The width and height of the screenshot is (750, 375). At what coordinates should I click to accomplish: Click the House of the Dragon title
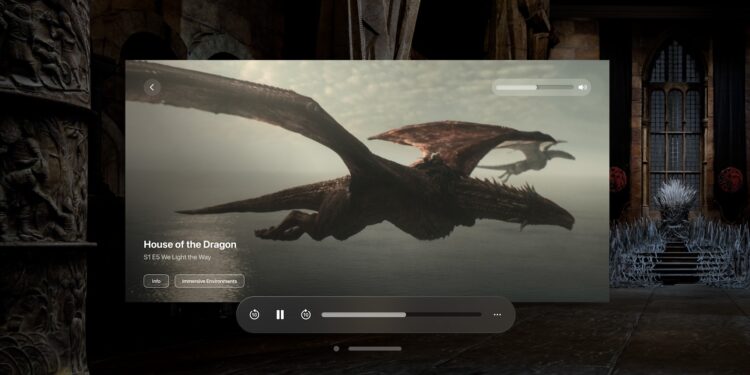pyautogui.click(x=190, y=244)
